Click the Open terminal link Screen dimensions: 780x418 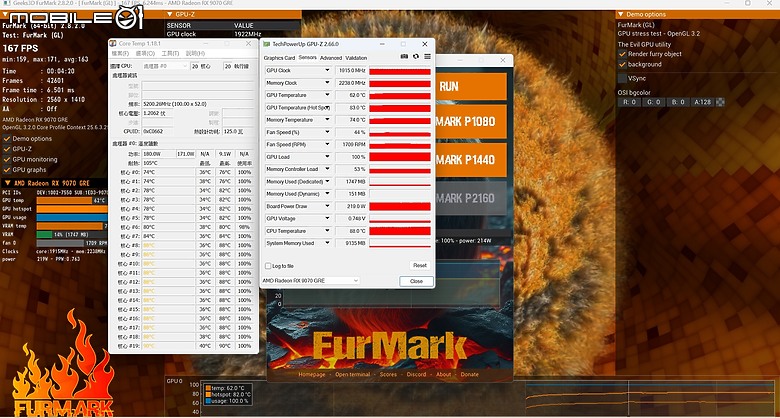click(x=353, y=375)
